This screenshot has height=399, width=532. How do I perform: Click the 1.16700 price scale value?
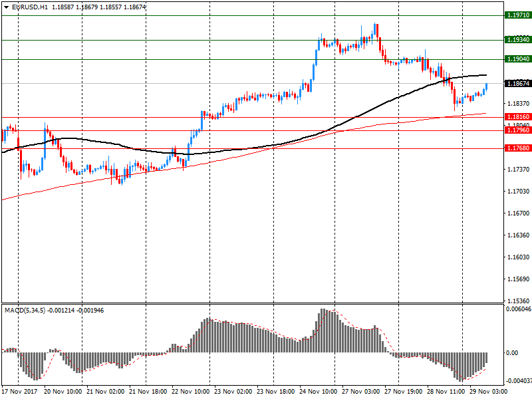click(518, 213)
